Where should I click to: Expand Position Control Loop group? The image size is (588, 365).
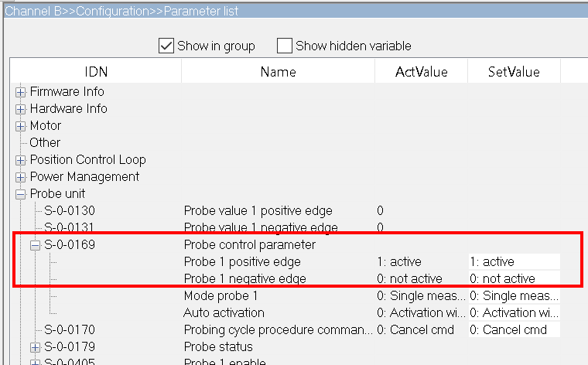(21, 160)
